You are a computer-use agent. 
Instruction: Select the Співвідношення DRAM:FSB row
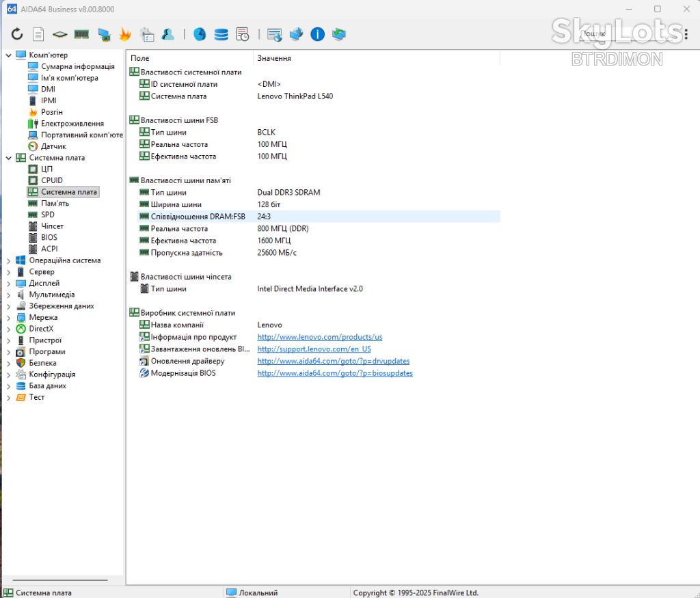pyautogui.click(x=319, y=217)
